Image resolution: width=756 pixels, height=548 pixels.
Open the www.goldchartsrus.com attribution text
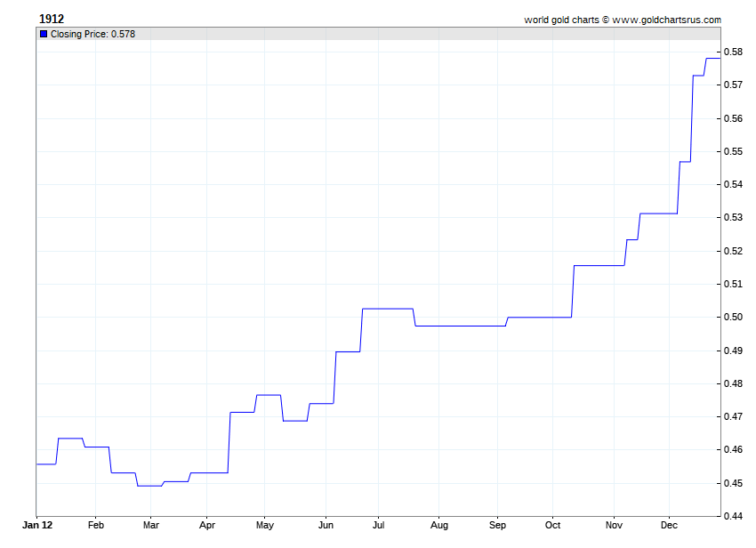click(x=666, y=20)
